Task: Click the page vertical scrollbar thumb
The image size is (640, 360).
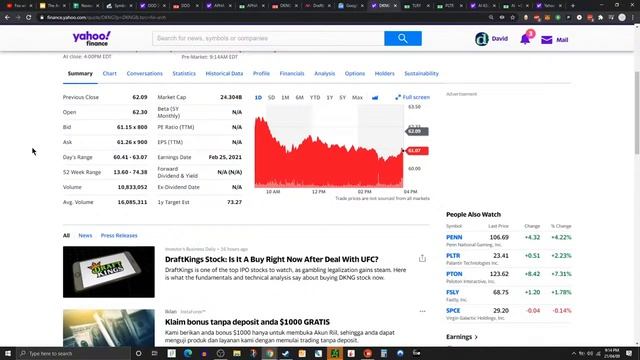Action: coord(637,113)
